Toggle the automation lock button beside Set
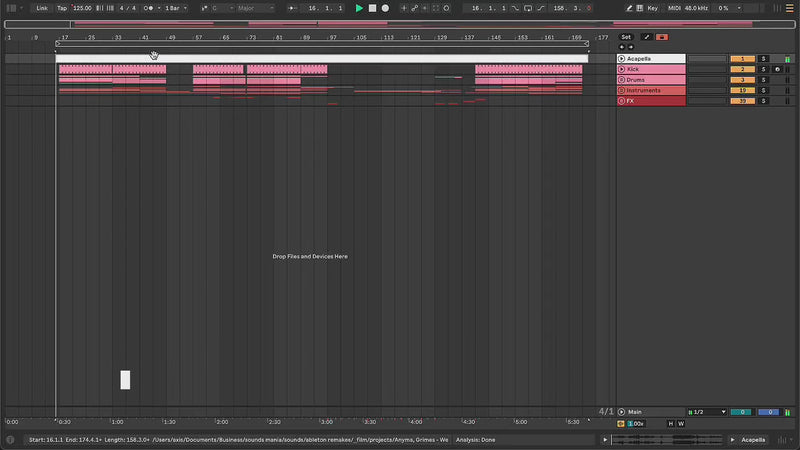Screen dimensions: 800x450 tap(646, 37)
